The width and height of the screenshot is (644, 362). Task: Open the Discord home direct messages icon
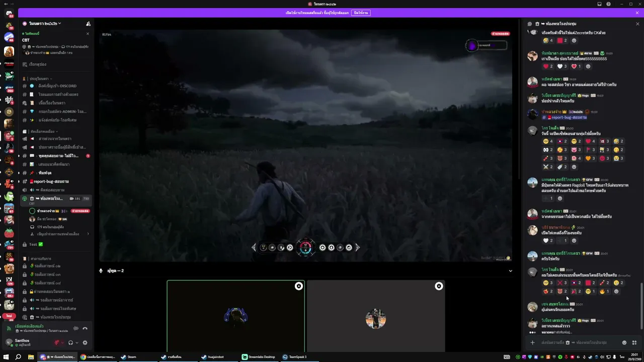coord(9,14)
